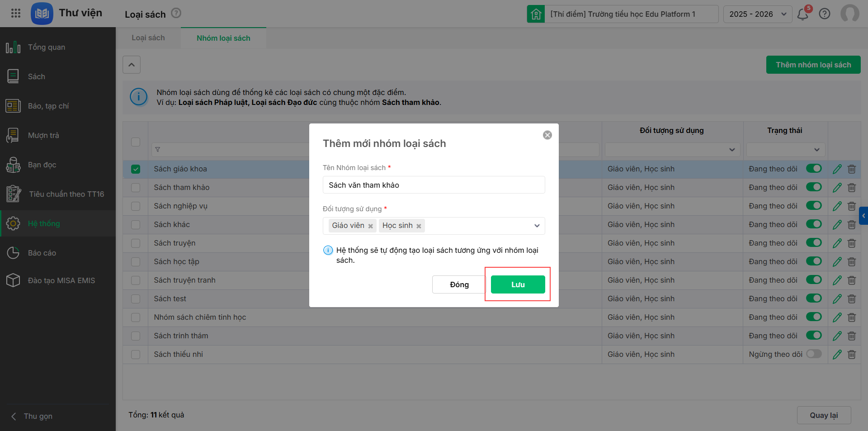868x431 pixels.
Task: Toggle status switch for Nhóm sách chiêm tinh học
Action: coord(814,317)
